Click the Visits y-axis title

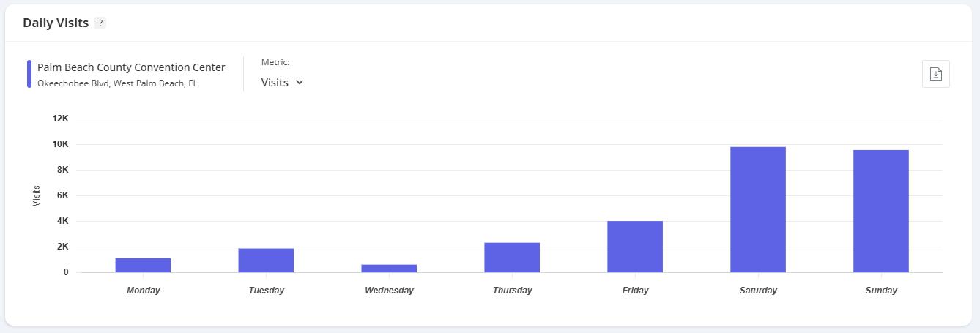tap(37, 195)
